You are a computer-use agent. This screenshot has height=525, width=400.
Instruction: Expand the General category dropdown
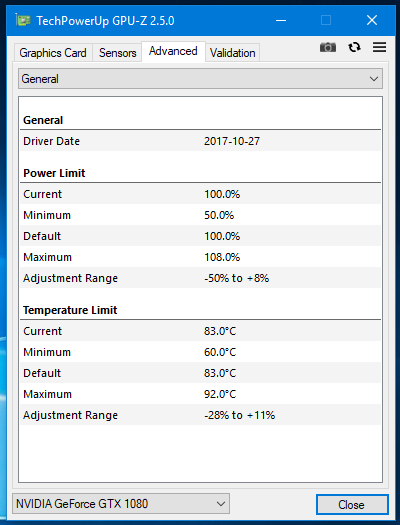200,79
